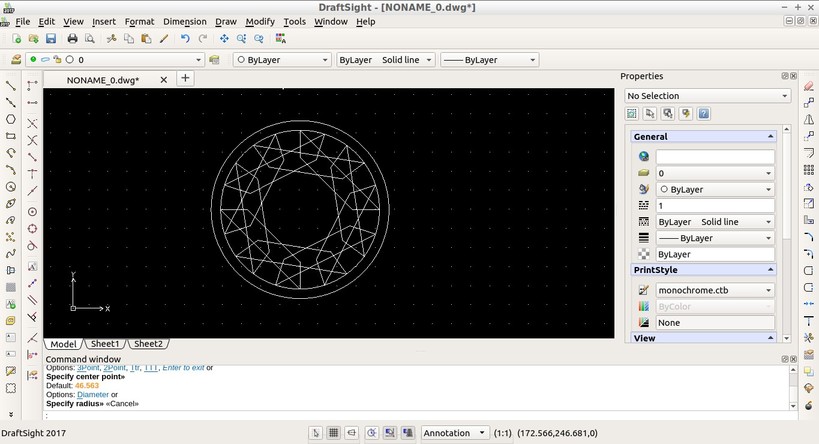
Task: Click the hyperlink field in General
Action: 715,156
